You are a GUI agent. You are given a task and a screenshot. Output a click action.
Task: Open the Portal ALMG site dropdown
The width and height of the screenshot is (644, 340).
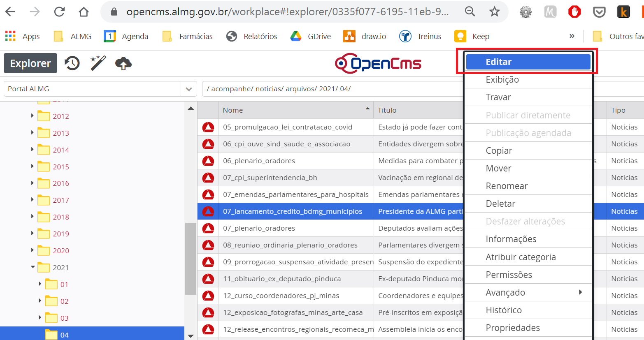coord(188,89)
